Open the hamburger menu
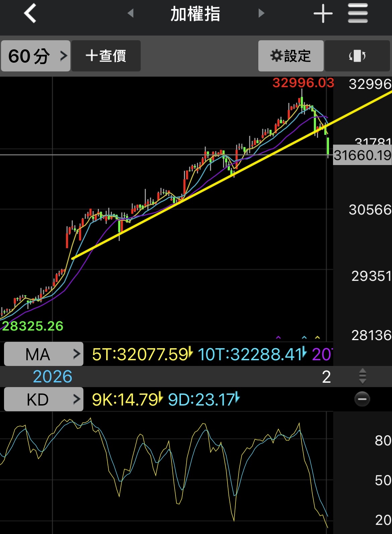 click(358, 13)
